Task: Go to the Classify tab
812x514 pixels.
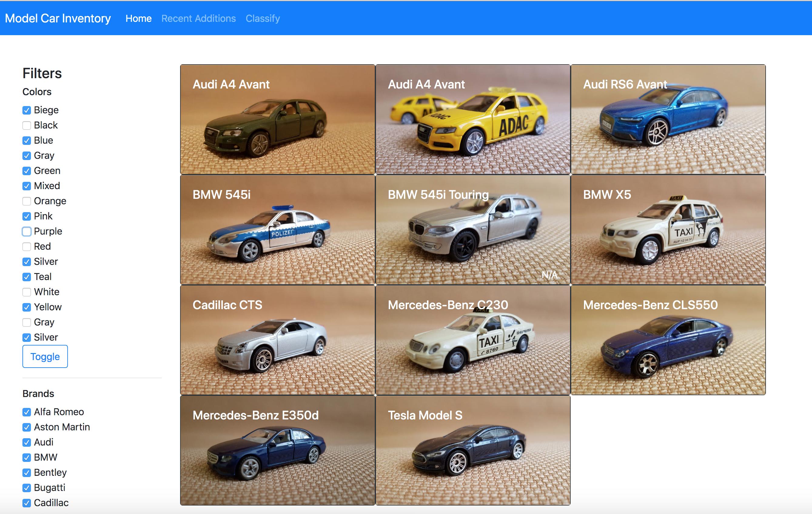Action: (x=262, y=18)
